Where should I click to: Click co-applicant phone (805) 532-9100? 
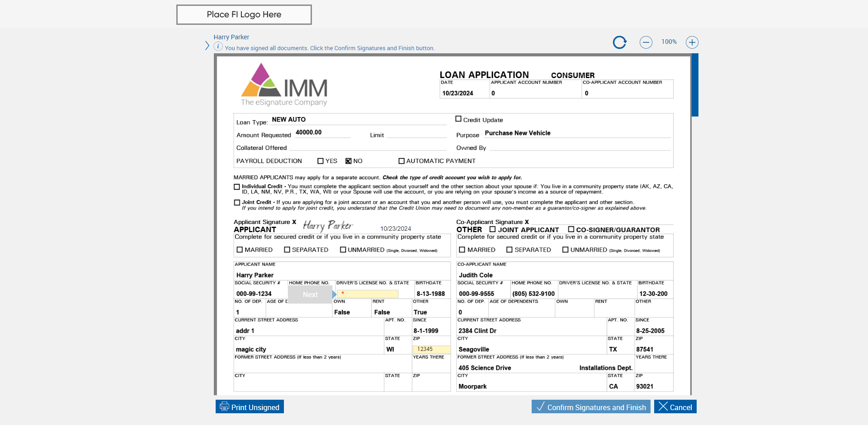pos(533,294)
